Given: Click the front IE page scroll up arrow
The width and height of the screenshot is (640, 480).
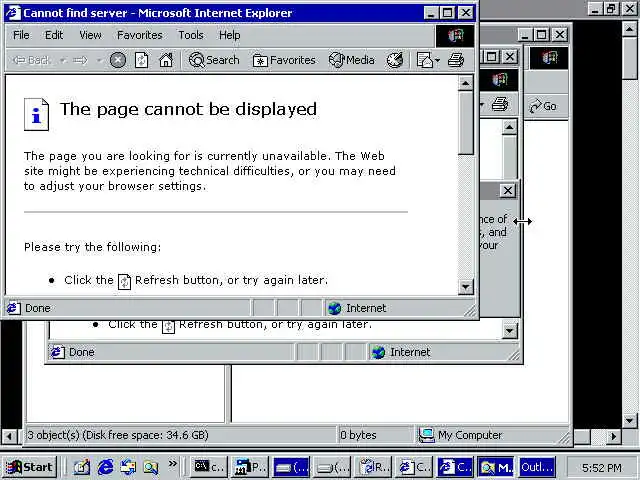Looking at the screenshot, I should [465, 84].
